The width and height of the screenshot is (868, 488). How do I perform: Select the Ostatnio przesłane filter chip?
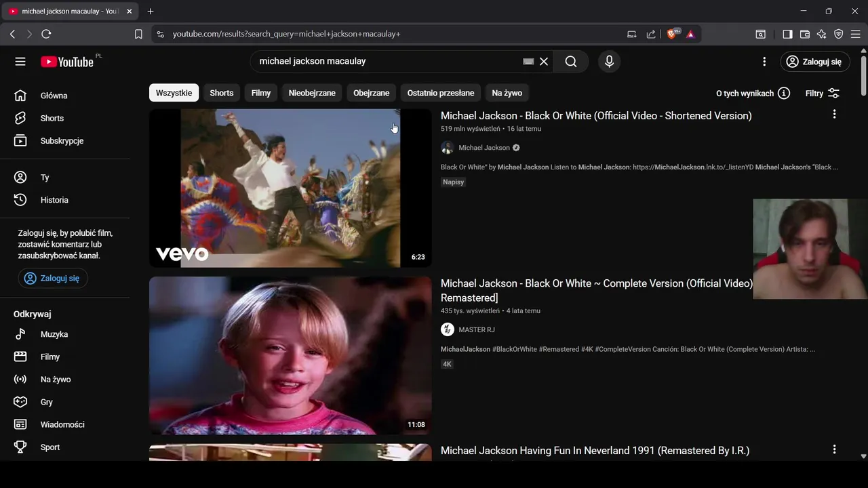(x=441, y=93)
